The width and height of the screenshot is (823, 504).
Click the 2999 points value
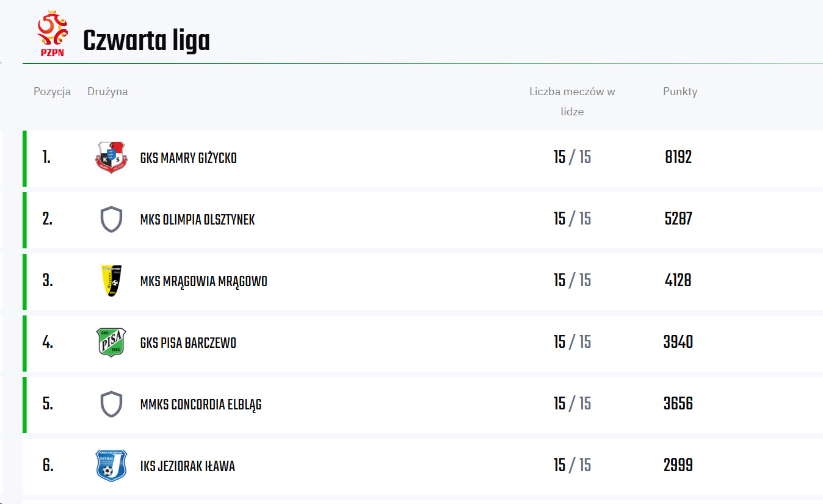678,466
